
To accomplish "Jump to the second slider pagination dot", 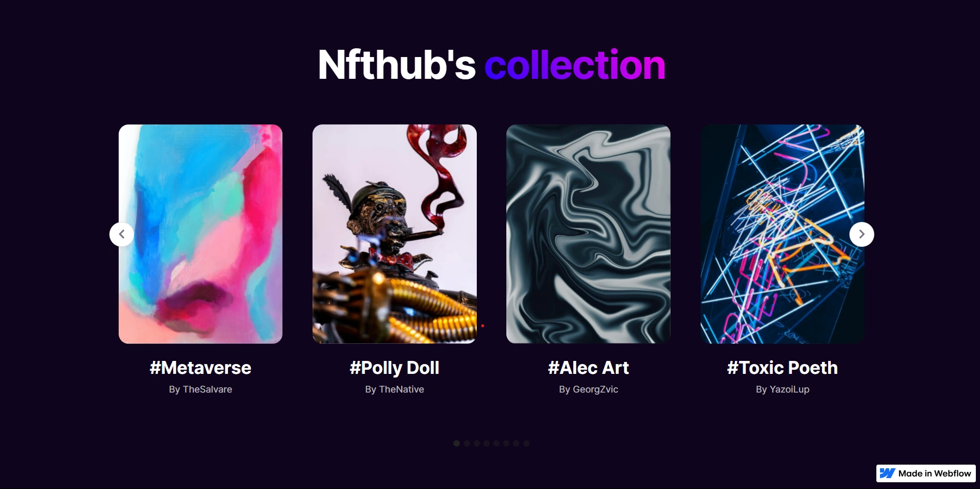I will coord(467,443).
